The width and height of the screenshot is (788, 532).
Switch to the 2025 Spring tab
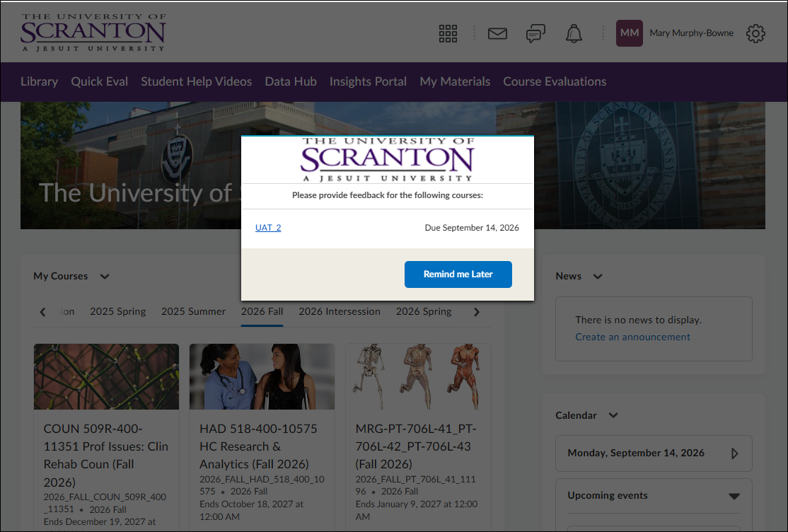click(x=118, y=311)
